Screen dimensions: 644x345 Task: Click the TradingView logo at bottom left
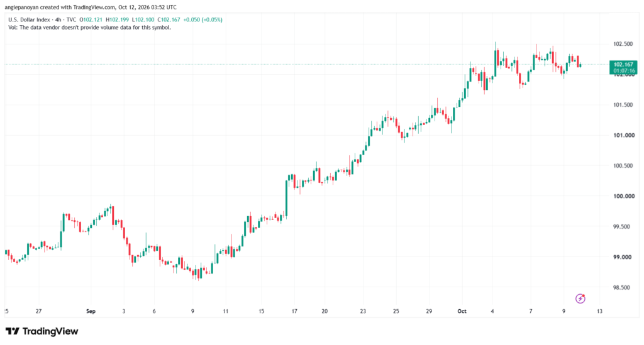(42, 331)
